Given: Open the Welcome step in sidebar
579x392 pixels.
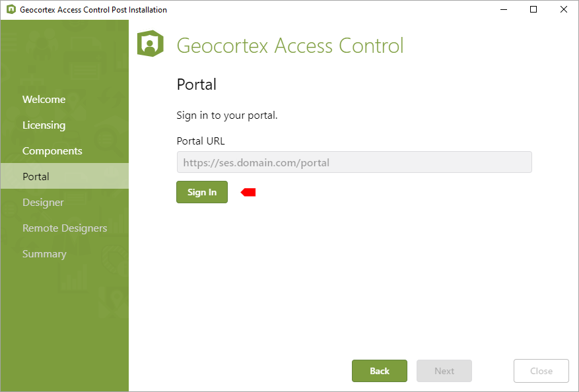Looking at the screenshot, I should click(44, 99).
